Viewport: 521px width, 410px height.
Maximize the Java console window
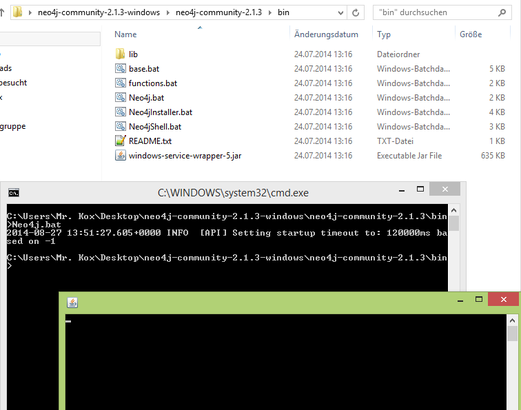coord(479,299)
